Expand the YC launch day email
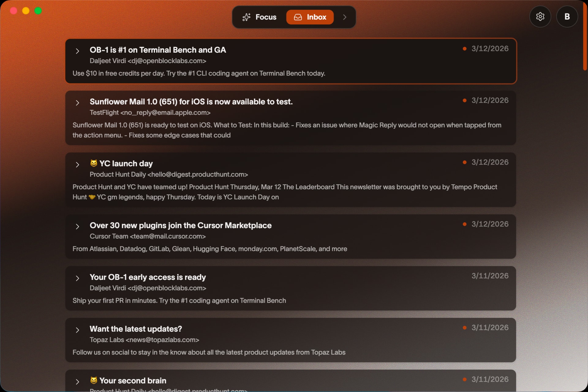This screenshot has width=588, height=392. point(77,164)
